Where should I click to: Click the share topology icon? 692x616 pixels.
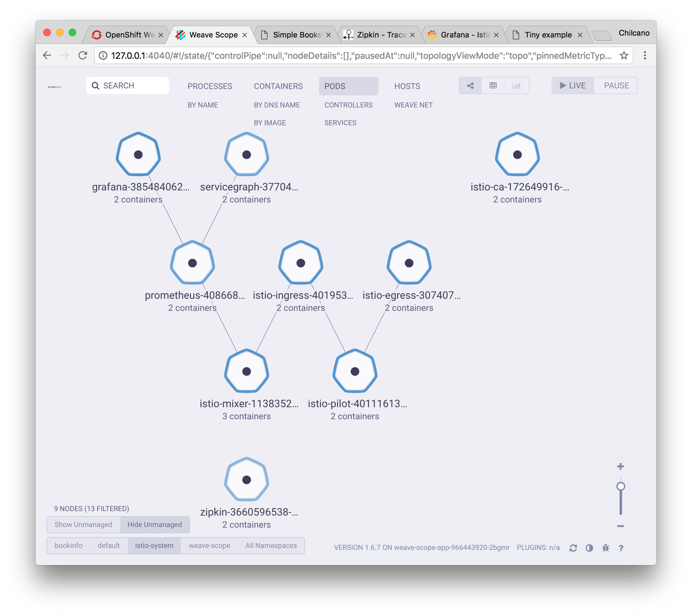coord(470,86)
